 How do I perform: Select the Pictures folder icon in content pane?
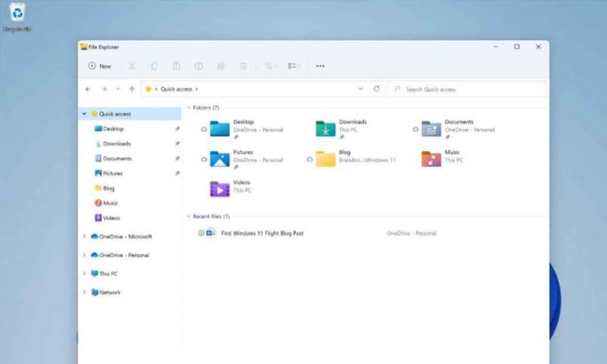[219, 159]
